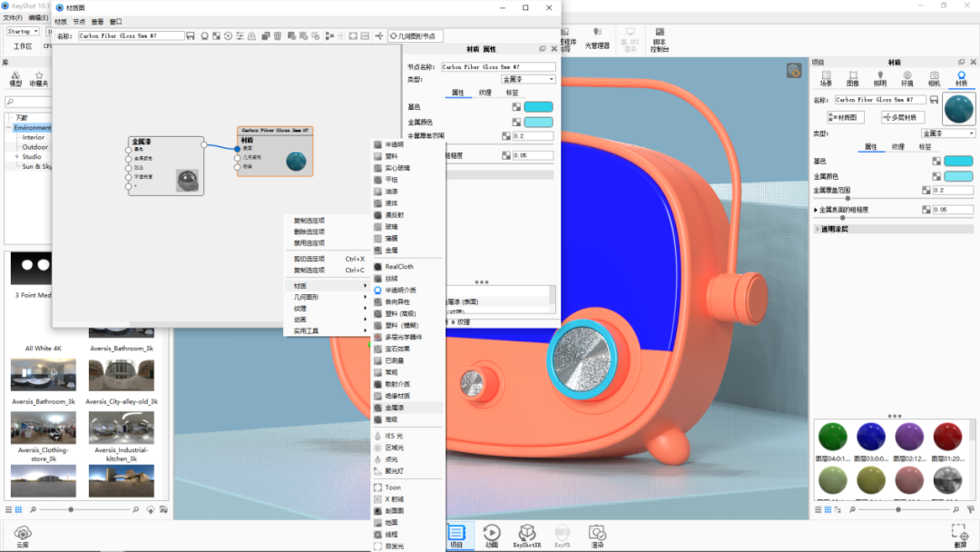Open the 渲染 (Render) icon on bottom toolbar
The height and width of the screenshot is (552, 980).
click(x=597, y=534)
